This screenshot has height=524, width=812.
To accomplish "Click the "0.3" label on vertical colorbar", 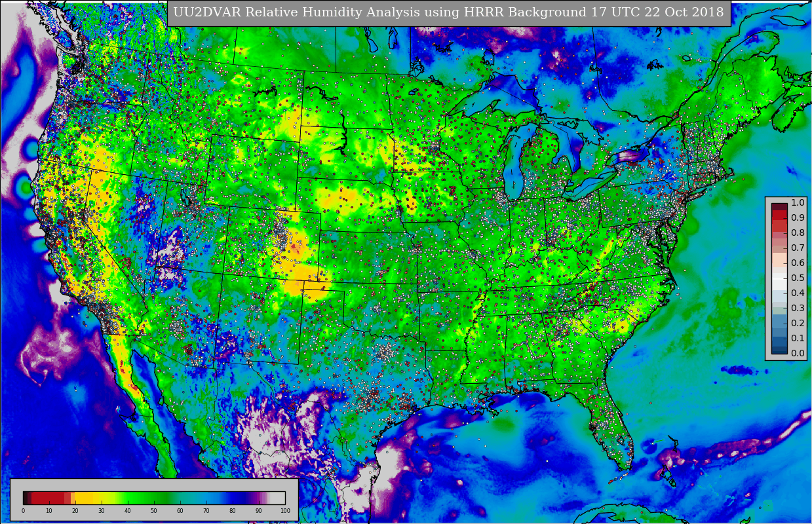I will point(798,308).
